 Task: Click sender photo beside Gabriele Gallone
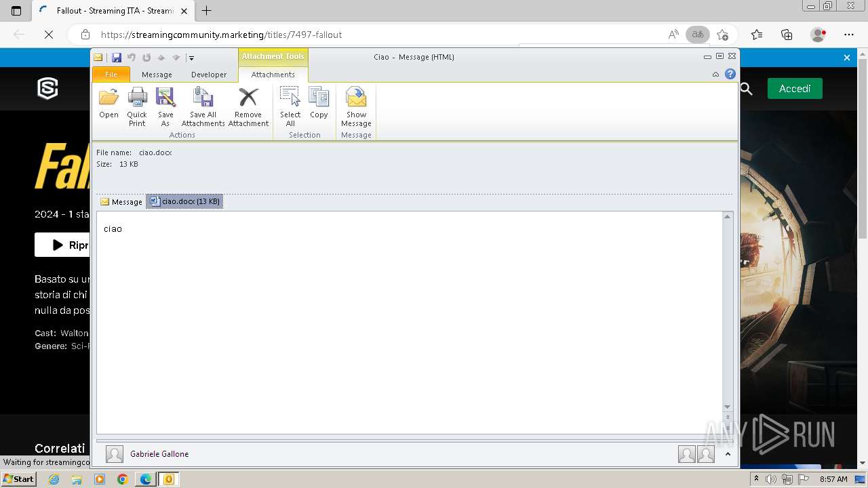115,454
